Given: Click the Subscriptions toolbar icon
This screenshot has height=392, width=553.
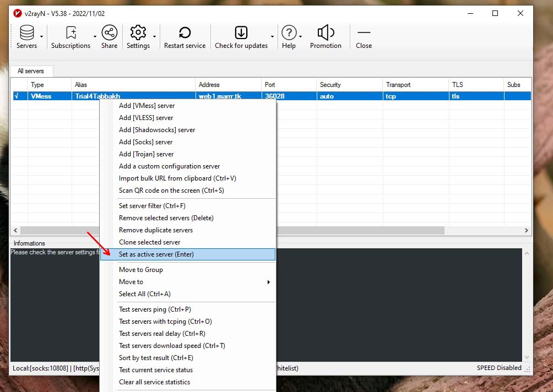Looking at the screenshot, I should (71, 33).
